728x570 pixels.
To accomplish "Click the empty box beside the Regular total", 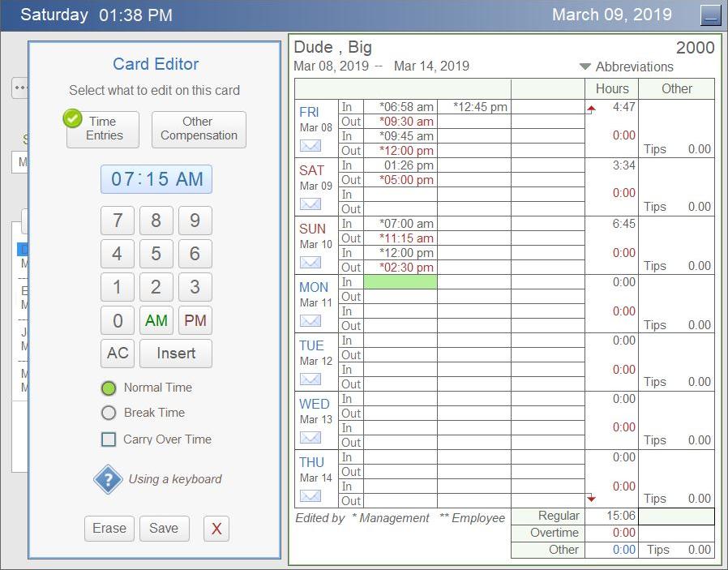I will pyautogui.click(x=676, y=516).
